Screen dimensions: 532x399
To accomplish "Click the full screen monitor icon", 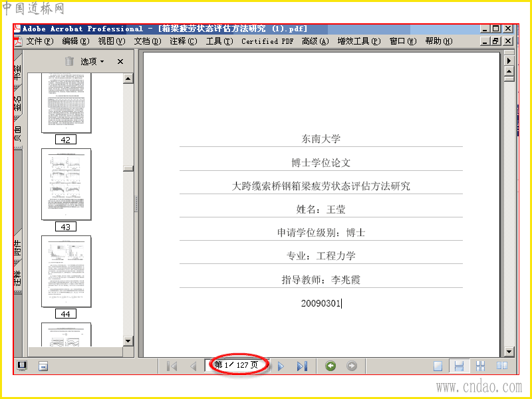I will [22, 366].
